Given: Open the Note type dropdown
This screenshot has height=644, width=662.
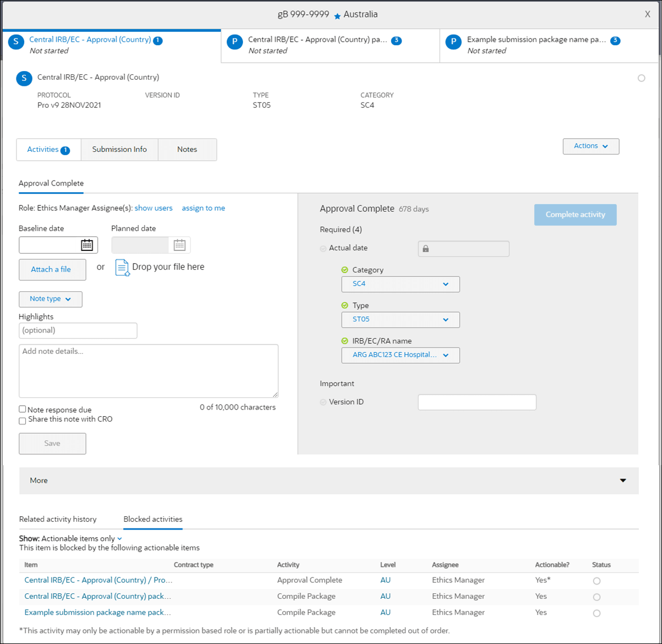Looking at the screenshot, I should [50, 299].
